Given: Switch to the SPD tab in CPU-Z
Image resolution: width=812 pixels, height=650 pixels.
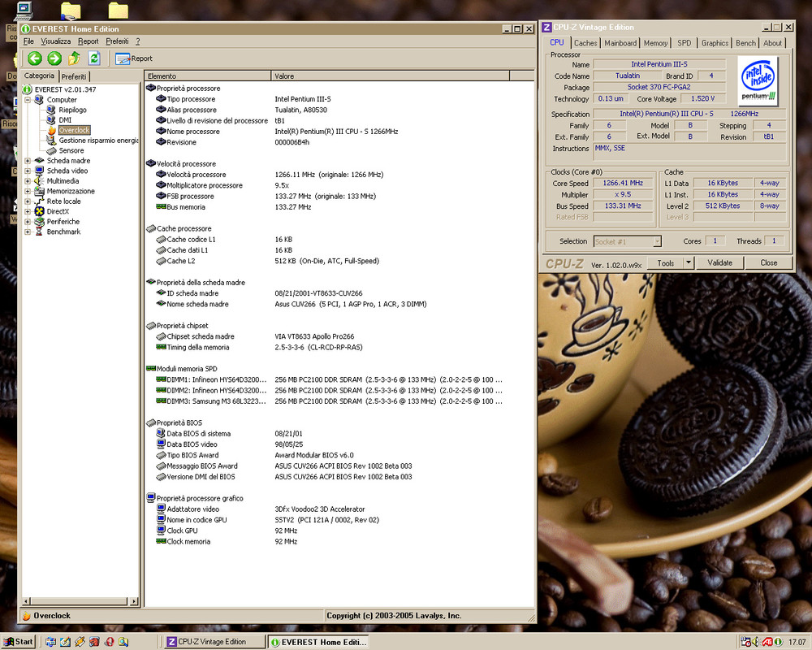Looking at the screenshot, I should 684,43.
